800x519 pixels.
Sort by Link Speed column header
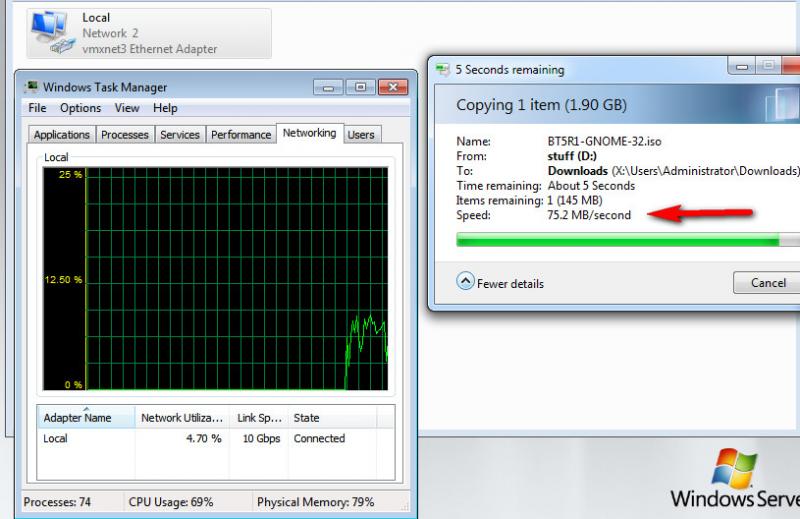tap(259, 417)
